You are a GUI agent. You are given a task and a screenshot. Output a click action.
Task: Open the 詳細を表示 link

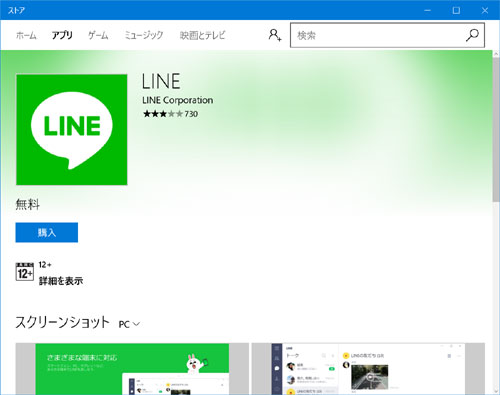61,281
